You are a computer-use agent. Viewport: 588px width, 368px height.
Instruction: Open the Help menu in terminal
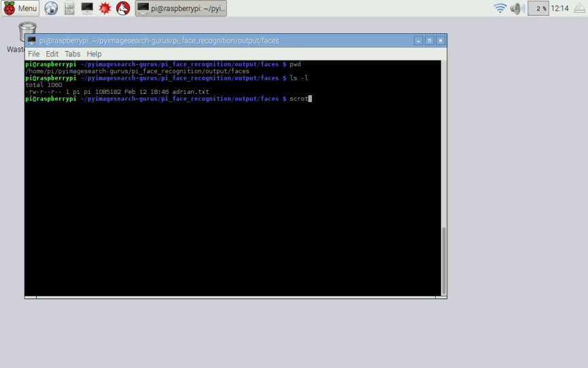(x=94, y=54)
